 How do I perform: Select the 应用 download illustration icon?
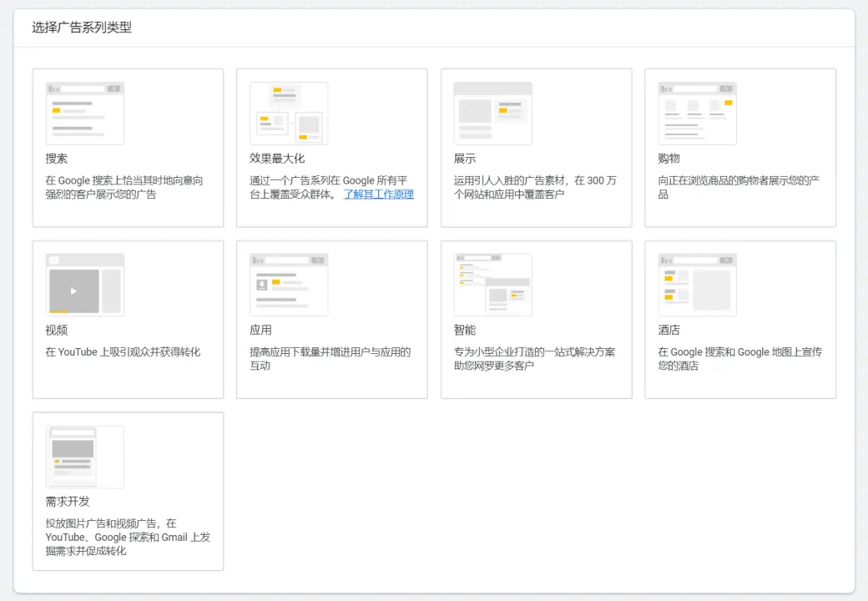[289, 285]
